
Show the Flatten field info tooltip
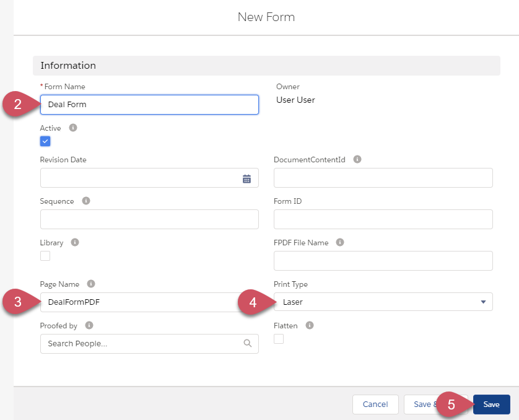click(310, 325)
